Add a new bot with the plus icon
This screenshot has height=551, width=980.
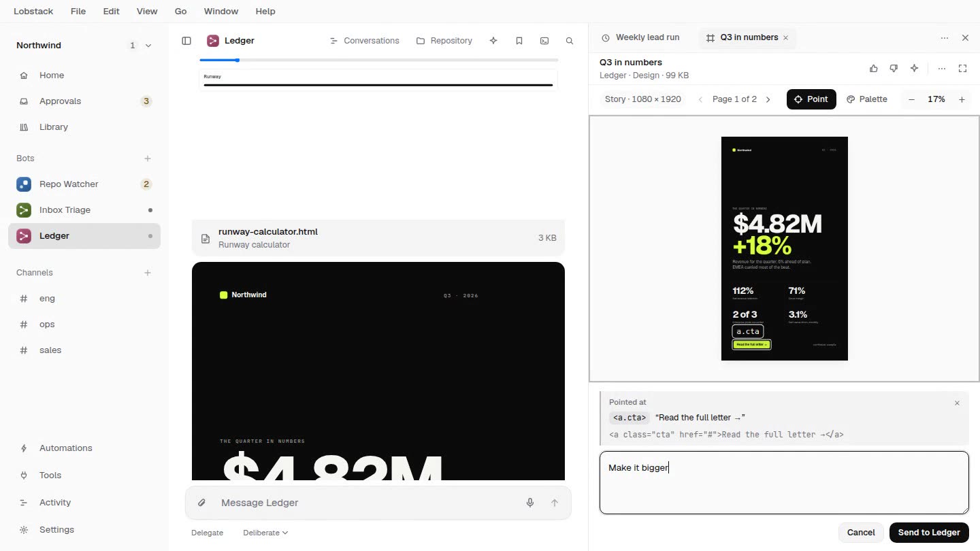pyautogui.click(x=148, y=158)
